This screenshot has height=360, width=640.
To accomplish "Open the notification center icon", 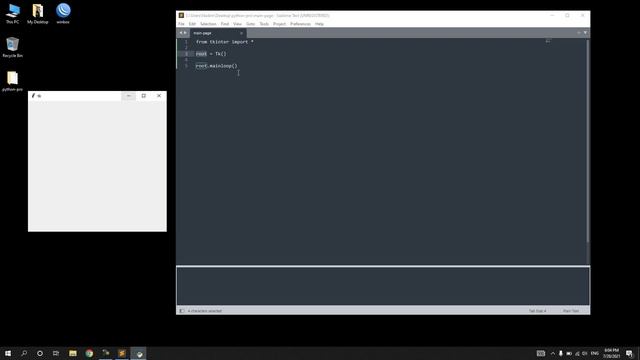I will click(629, 353).
